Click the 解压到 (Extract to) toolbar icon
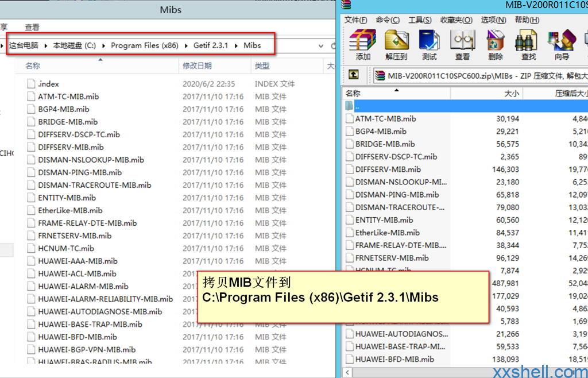The height and width of the screenshot is (378, 588). click(396, 44)
